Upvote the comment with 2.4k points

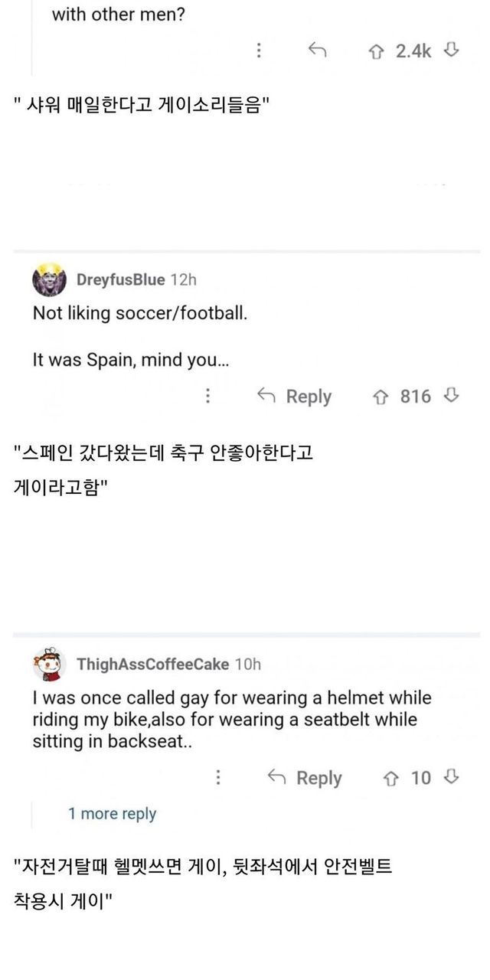click(x=376, y=51)
